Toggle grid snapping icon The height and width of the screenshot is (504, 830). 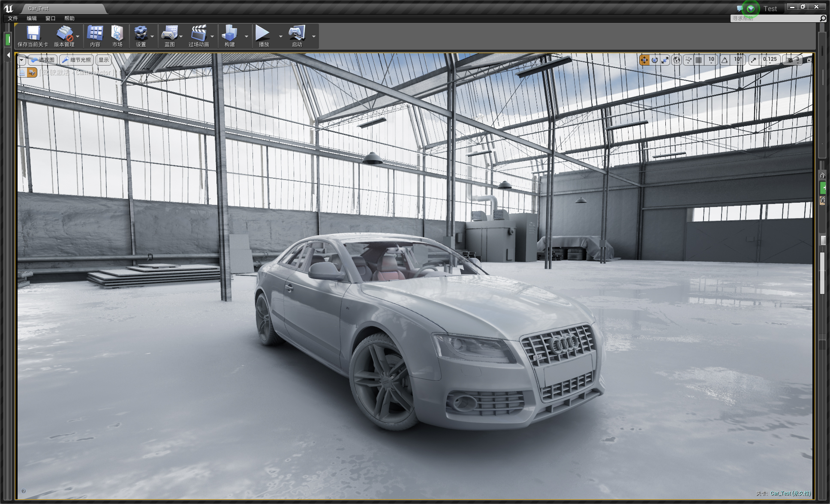click(699, 60)
